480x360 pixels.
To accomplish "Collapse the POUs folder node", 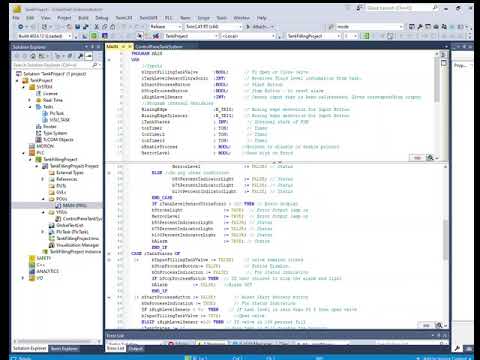I will (43, 199).
